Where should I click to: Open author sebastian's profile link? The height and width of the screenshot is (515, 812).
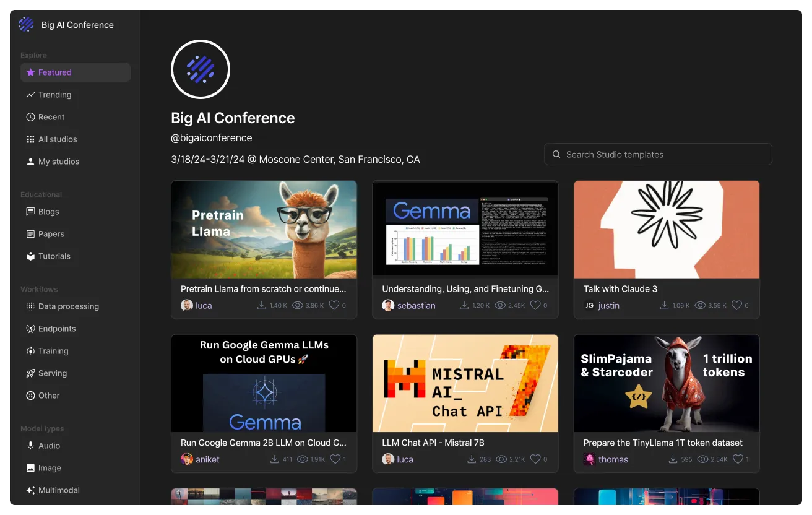416,306
